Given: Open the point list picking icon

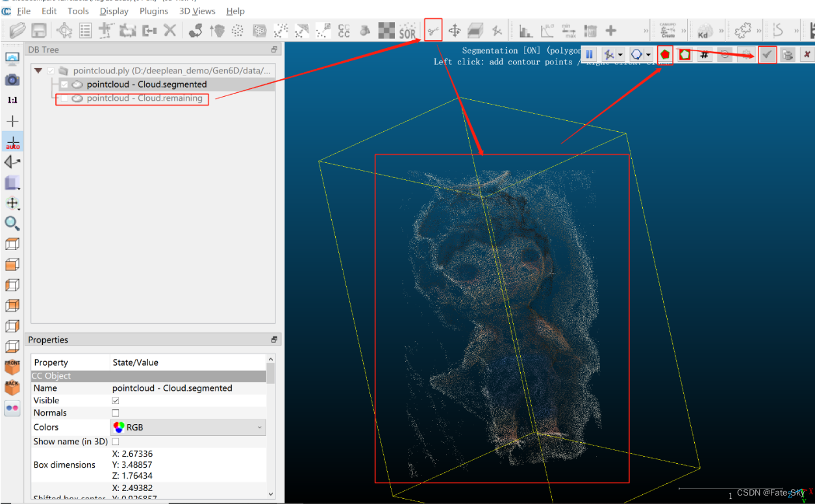Looking at the screenshot, I should click(x=85, y=30).
